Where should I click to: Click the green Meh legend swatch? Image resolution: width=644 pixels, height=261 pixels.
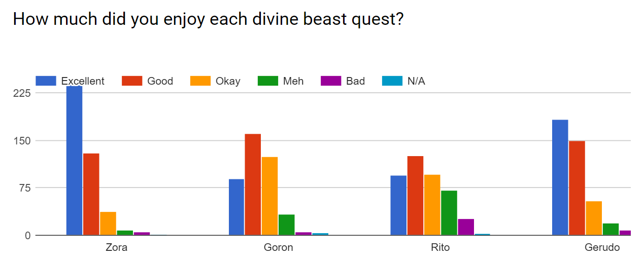point(267,81)
